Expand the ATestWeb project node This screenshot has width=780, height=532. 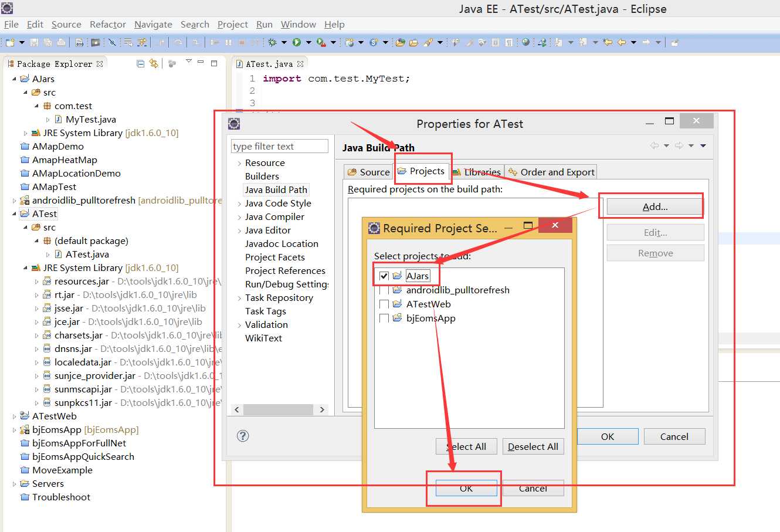[x=14, y=416]
